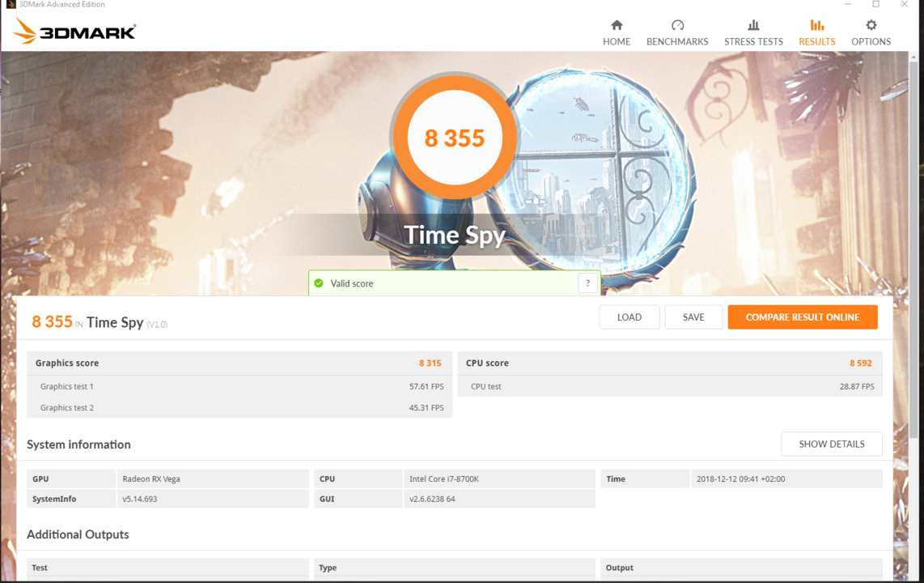Click the scrollbar up arrow
Viewport: 924px width, 583px height.
pyautogui.click(x=913, y=57)
